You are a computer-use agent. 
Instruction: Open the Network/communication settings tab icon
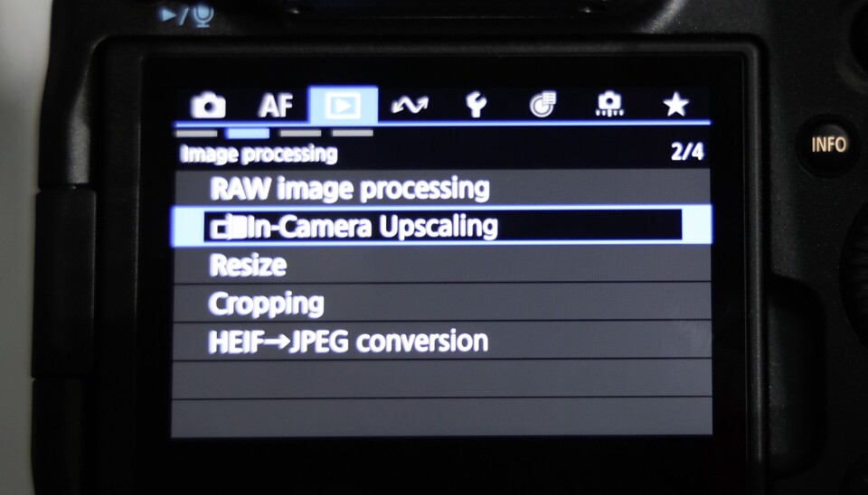[410, 105]
